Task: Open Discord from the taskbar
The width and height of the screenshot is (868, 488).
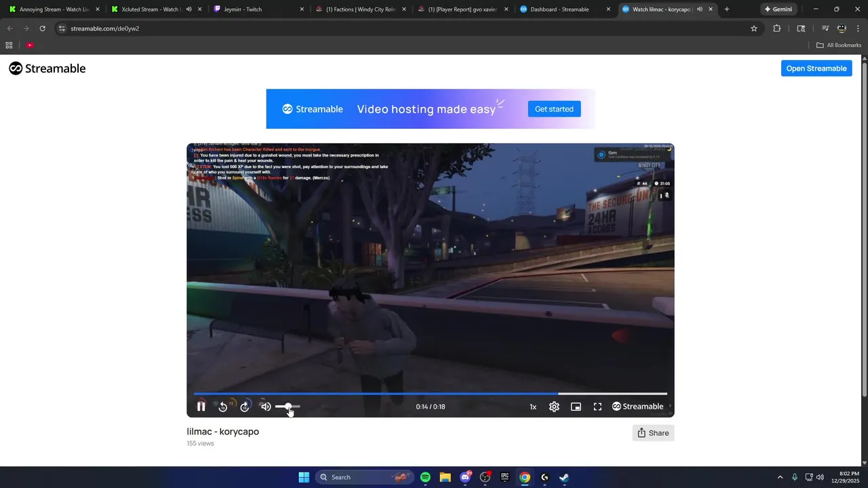Action: [x=465, y=477]
